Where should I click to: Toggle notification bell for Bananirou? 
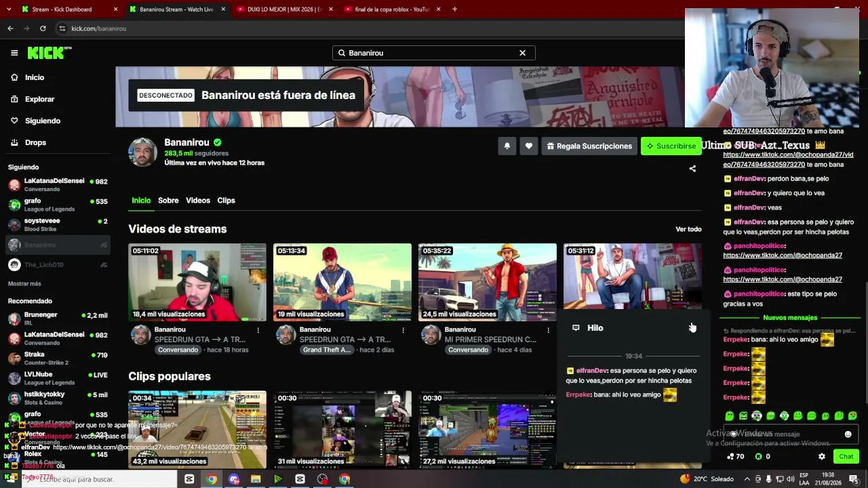pyautogui.click(x=507, y=146)
